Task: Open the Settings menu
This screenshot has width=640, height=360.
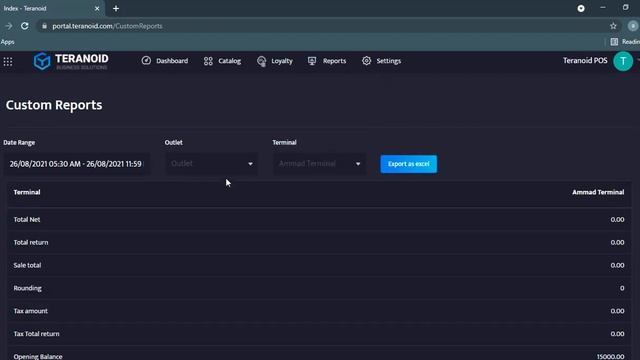Action: 381,61
